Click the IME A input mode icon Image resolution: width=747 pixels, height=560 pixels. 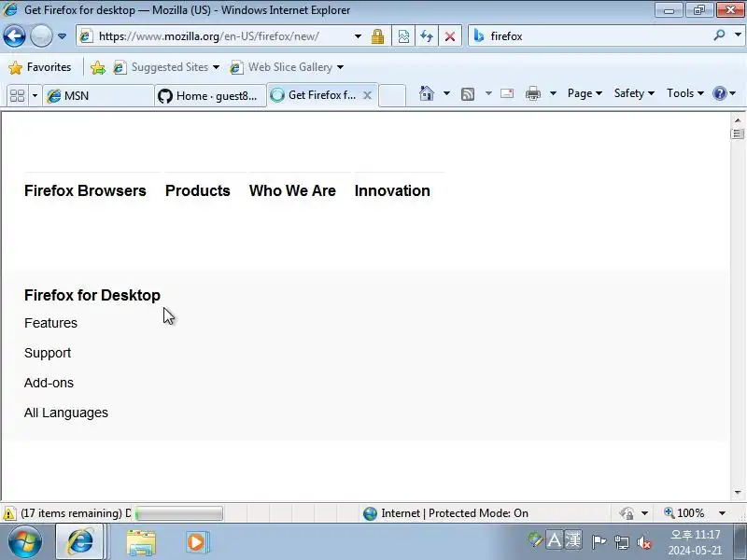tap(554, 540)
